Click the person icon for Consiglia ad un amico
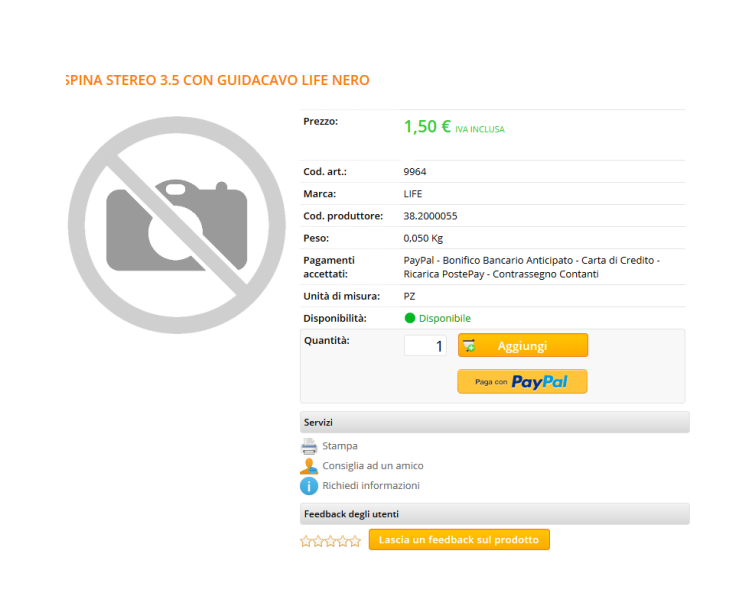Image resolution: width=750 pixels, height=611 pixels. click(x=309, y=466)
